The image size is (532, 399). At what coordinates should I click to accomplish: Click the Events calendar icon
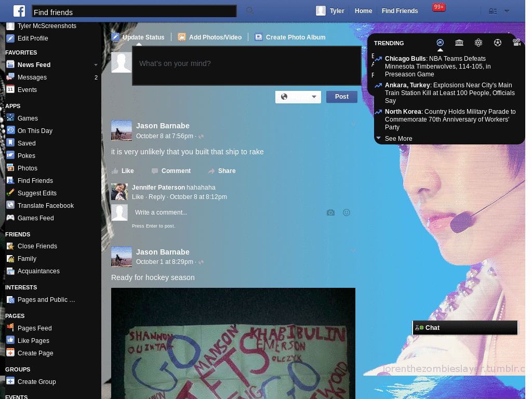10,89
